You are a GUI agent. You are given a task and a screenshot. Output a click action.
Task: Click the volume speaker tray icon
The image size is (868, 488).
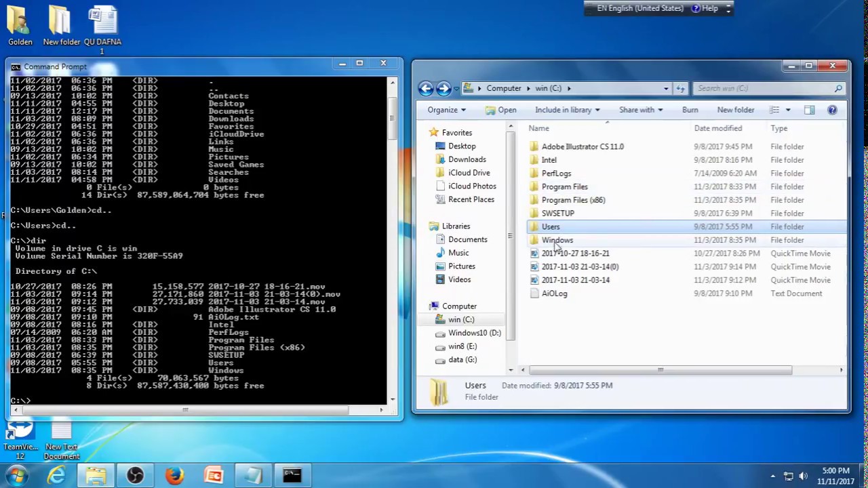(804, 476)
